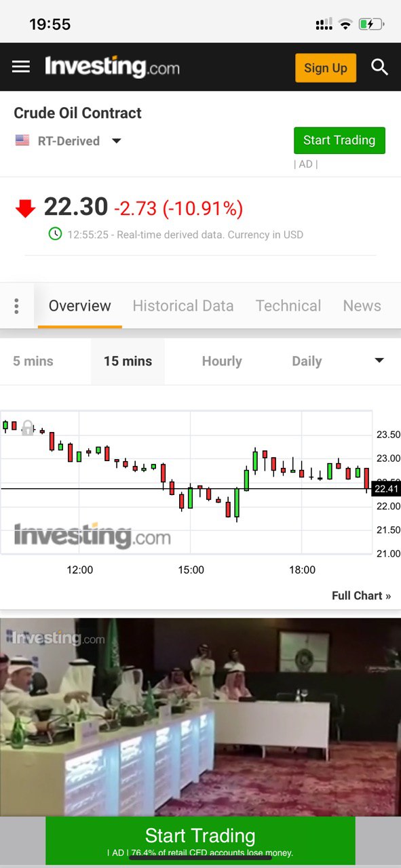Click the green Start Trading button at top
401x868 pixels.
339,140
